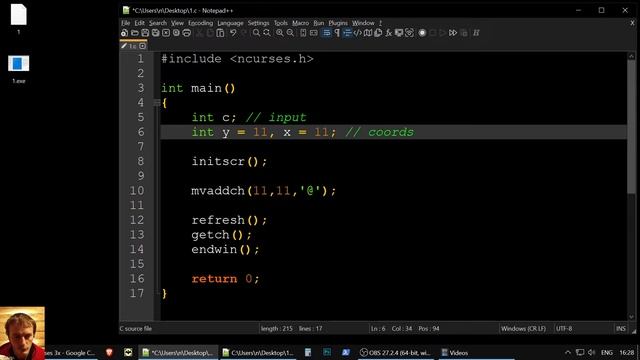This screenshot has width=640, height=360.
Task: Toggle file Monitoring (tail -f) icon
Action: tap(409, 33)
